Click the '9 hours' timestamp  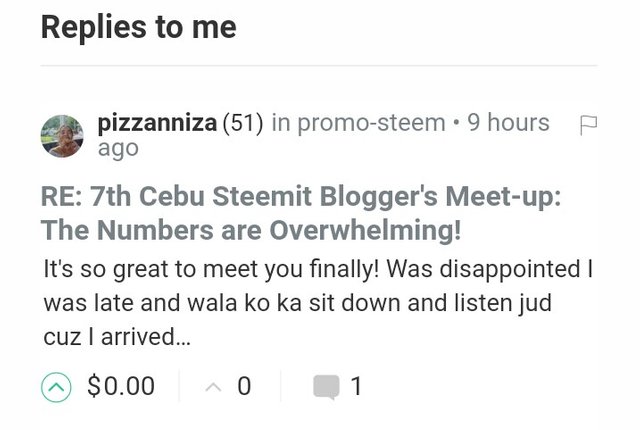pyautogui.click(x=508, y=123)
